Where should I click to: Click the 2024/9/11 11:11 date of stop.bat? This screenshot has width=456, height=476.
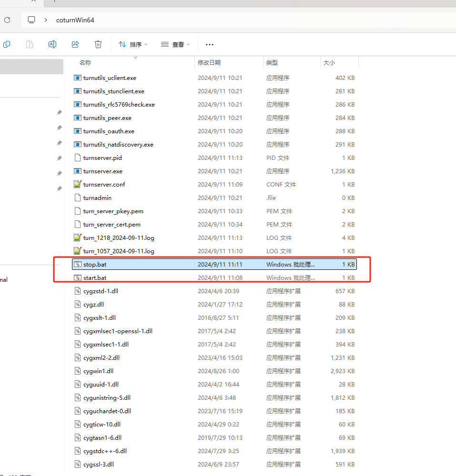[220, 264]
